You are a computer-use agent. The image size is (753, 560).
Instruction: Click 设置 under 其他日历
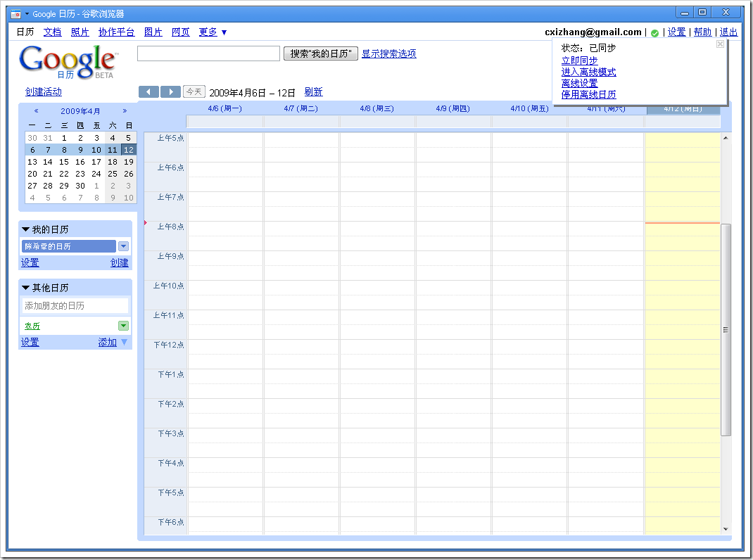[30, 342]
